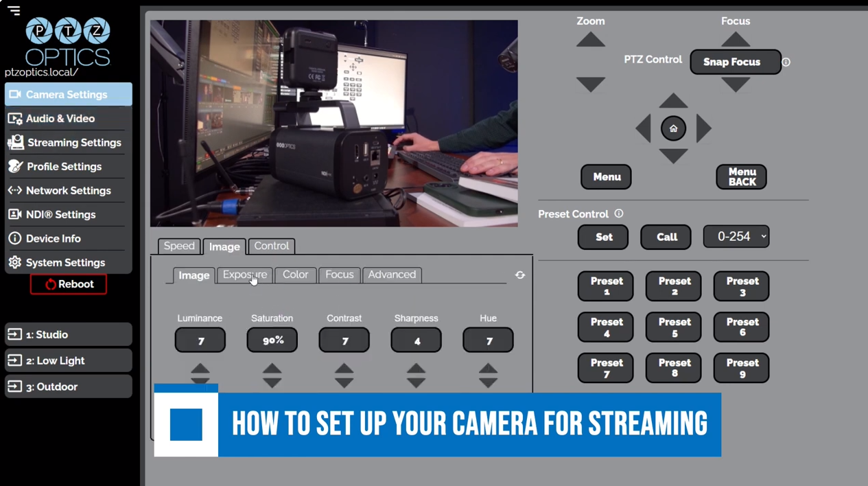Viewport: 868px width, 486px height.
Task: Click info icon next to Preset Control
Action: pos(619,213)
